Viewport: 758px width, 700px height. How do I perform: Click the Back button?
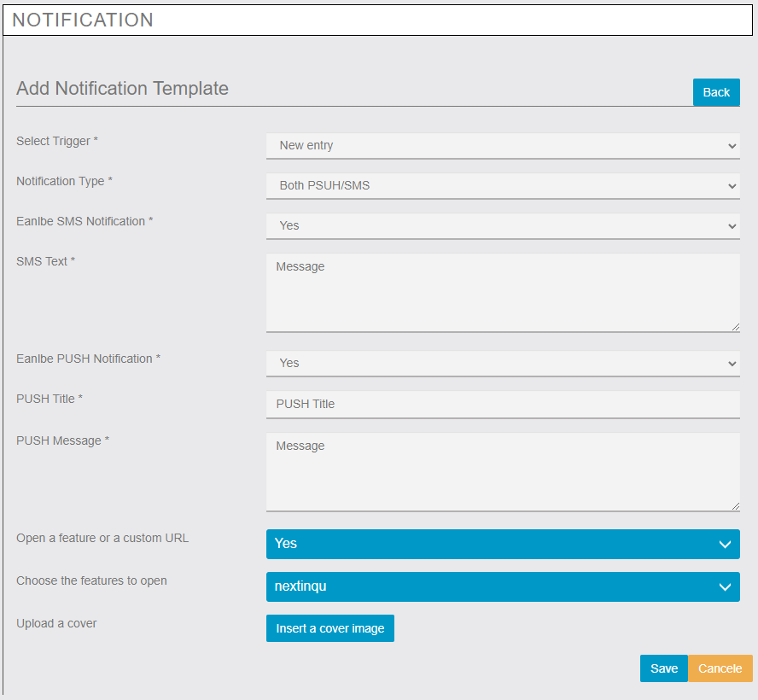point(716,92)
